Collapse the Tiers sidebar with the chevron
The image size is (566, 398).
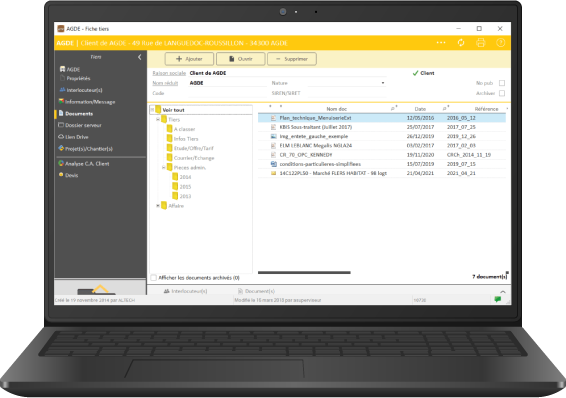click(140, 57)
